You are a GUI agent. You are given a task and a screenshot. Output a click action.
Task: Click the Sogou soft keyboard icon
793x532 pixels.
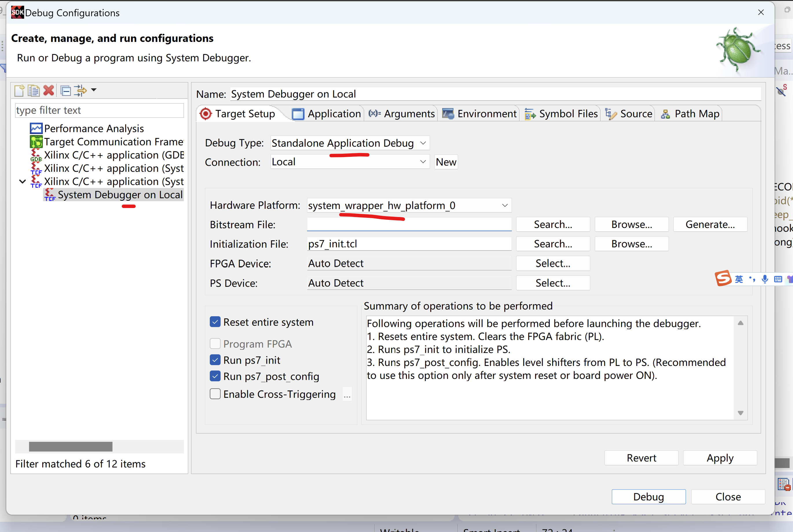778,279
